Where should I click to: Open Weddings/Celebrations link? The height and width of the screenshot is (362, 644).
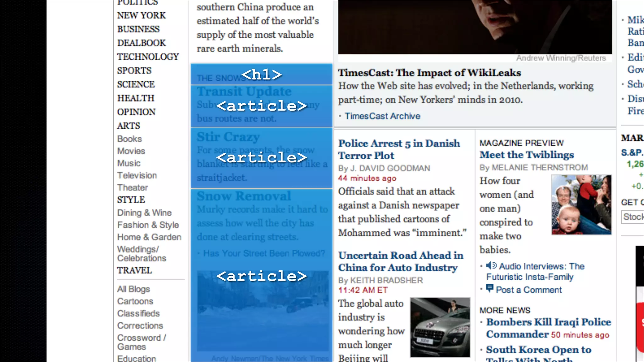click(142, 254)
